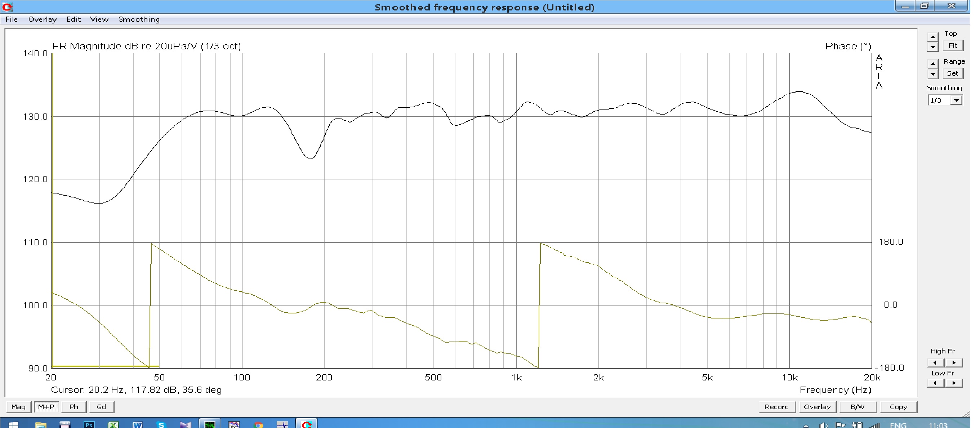Open the Overlay menu in menu bar
The image size is (980, 428).
[x=42, y=19]
